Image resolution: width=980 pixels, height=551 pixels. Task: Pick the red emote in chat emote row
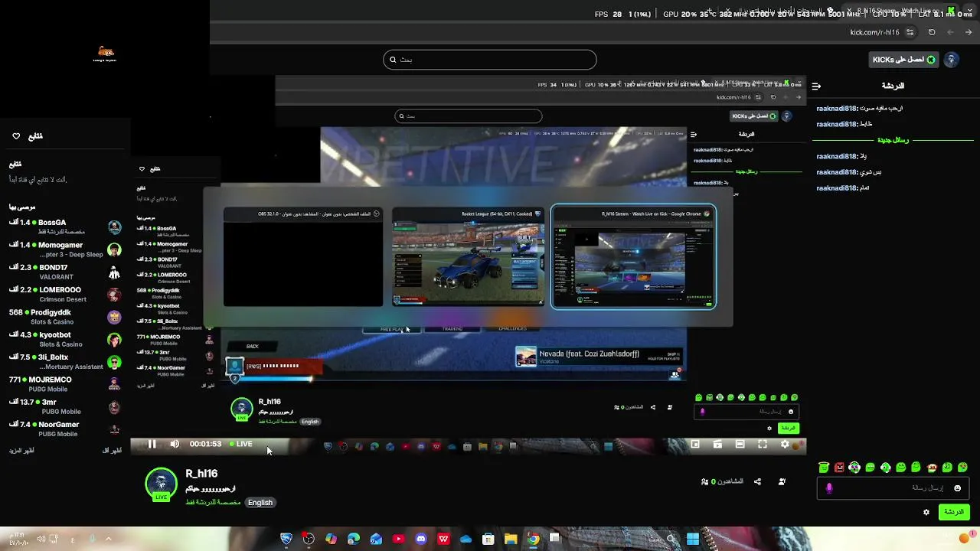tap(839, 468)
